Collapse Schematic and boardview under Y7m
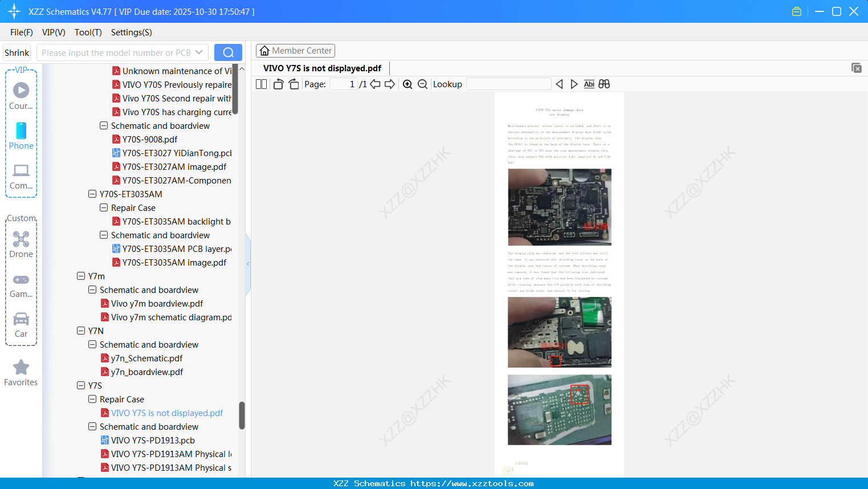Screen dimensions: 868x489 [x=92, y=290]
